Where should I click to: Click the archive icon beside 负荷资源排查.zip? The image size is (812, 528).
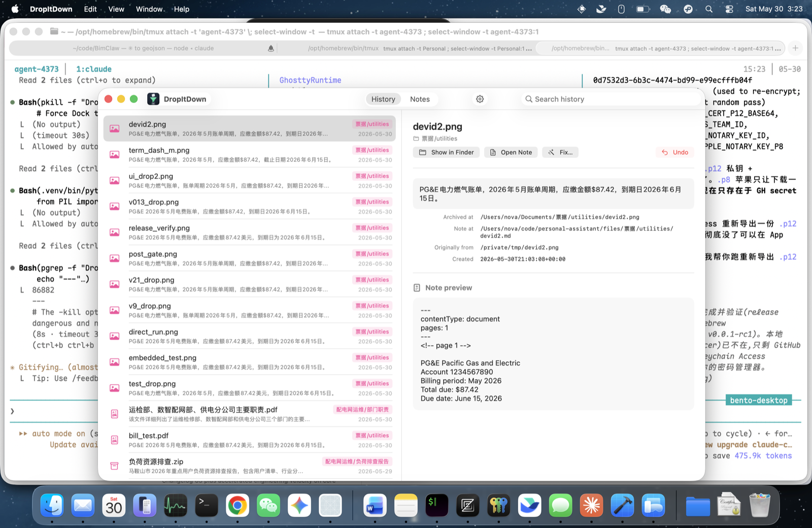(115, 466)
